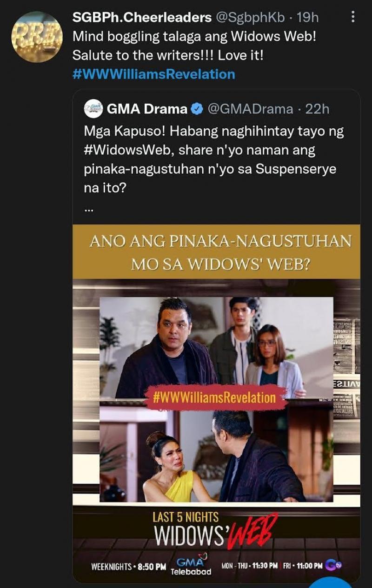Open the quoted tweet text body

[214, 160]
